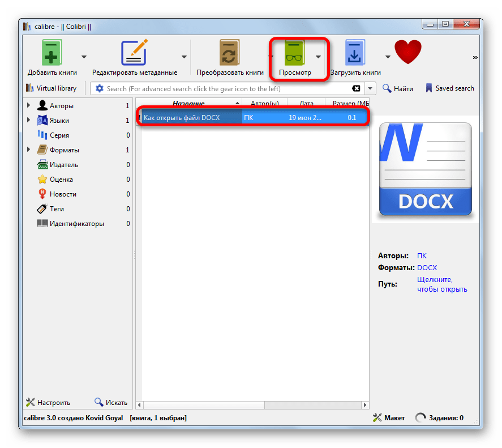Select the Издатель typewriter icon
The width and height of the screenshot is (502, 448).
click(x=42, y=164)
